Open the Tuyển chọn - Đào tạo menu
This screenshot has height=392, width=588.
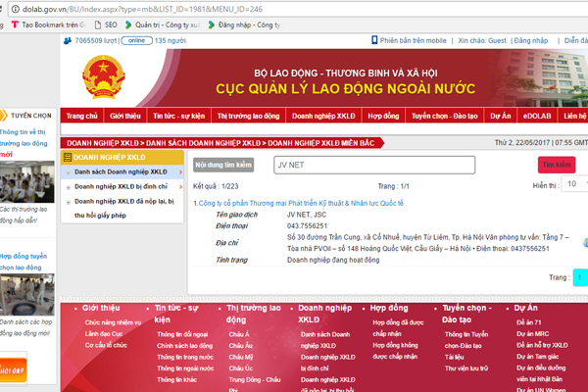tap(444, 116)
